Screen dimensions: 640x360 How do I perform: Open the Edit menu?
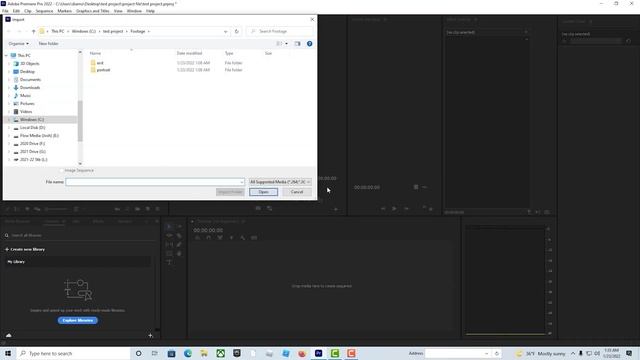[x=16, y=11]
